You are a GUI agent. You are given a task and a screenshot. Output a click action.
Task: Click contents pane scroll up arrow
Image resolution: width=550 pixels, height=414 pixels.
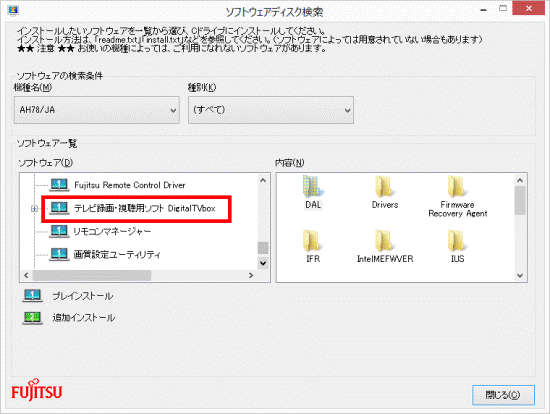pyautogui.click(x=520, y=180)
